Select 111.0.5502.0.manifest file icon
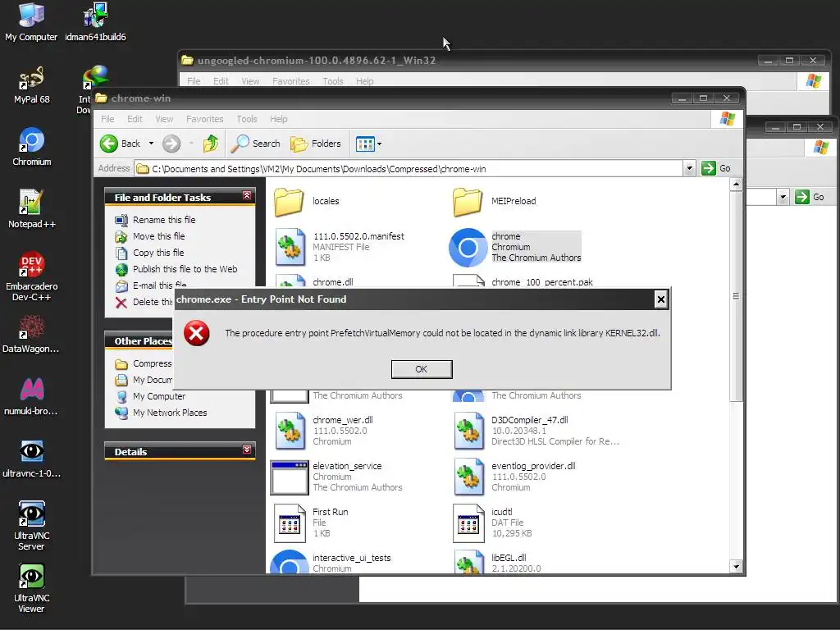 pos(290,247)
